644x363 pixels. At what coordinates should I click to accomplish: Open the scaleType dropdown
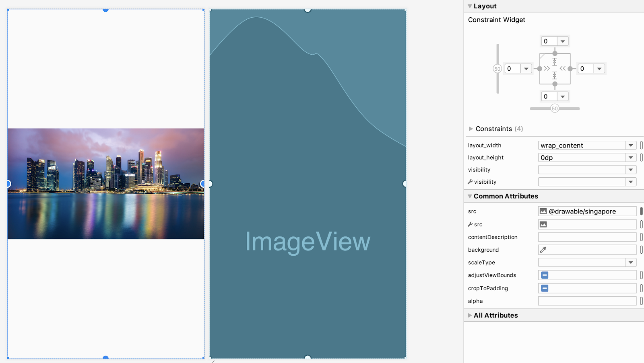630,263
